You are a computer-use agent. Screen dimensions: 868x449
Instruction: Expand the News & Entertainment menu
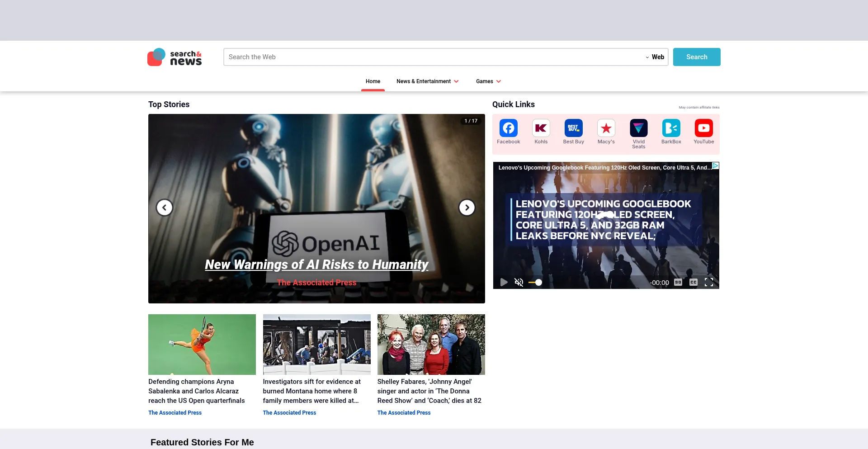click(x=427, y=81)
